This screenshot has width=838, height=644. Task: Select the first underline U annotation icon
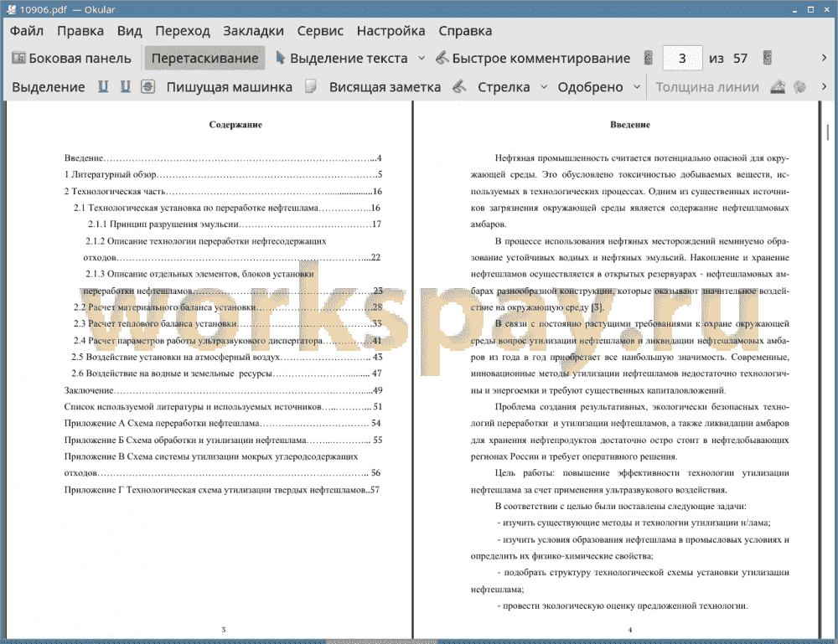point(103,86)
